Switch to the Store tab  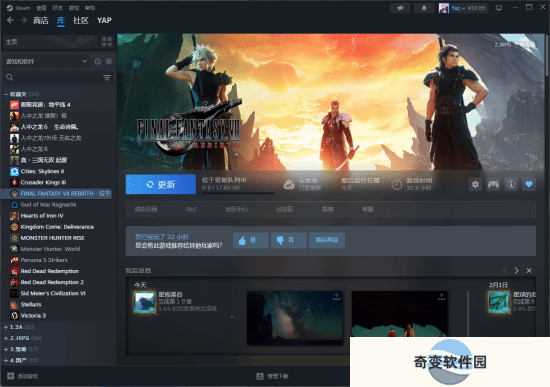tap(41, 20)
